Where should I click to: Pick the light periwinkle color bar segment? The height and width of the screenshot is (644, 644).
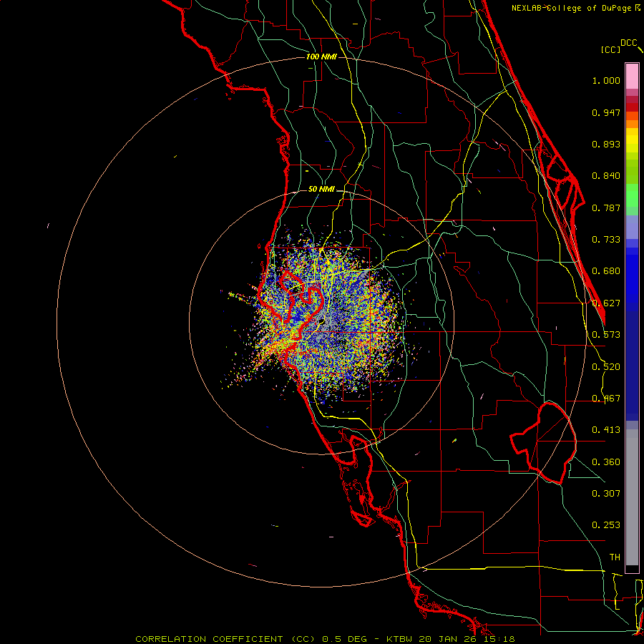[x=632, y=228]
